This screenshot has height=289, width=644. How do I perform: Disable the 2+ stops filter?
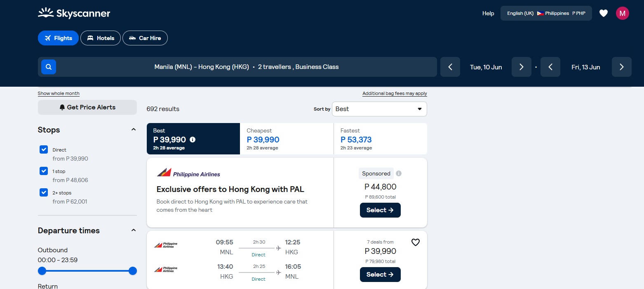tap(44, 192)
